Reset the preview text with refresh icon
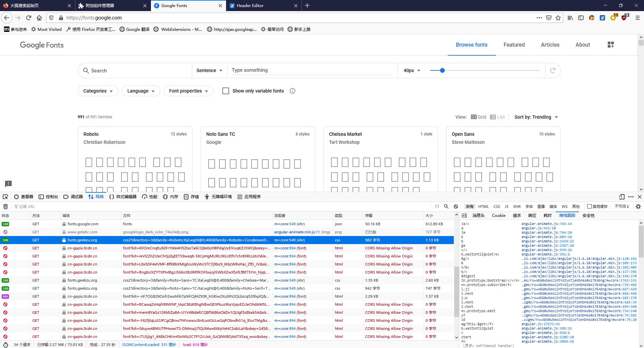 pyautogui.click(x=553, y=70)
